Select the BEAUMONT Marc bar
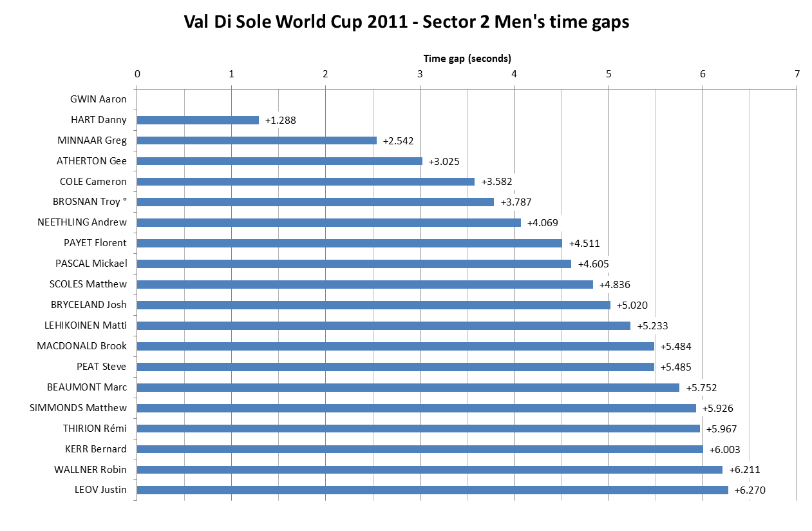The width and height of the screenshot is (812, 531). pos(408,387)
